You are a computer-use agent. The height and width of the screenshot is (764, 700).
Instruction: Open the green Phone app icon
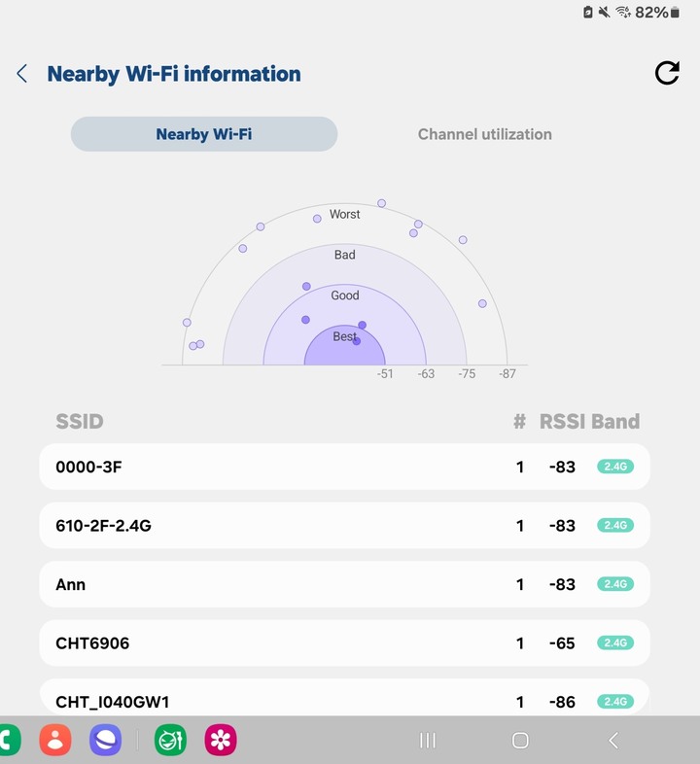10,740
